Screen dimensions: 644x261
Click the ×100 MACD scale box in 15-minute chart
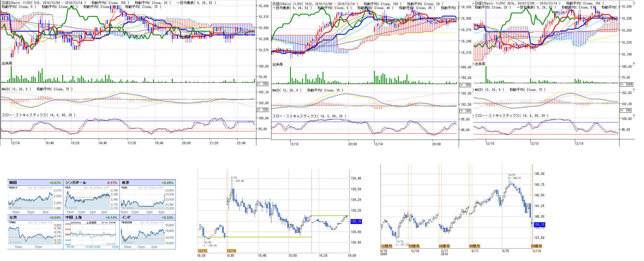[465, 111]
